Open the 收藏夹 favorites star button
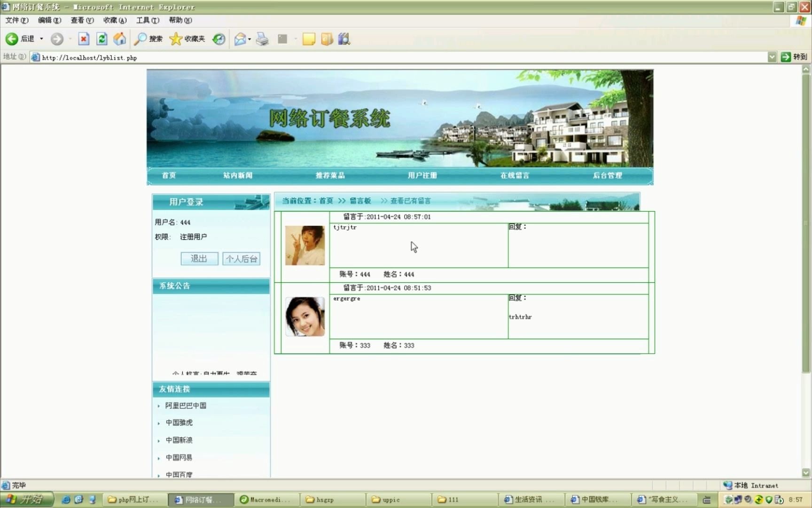Screen dimensions: 812x508 [187, 39]
